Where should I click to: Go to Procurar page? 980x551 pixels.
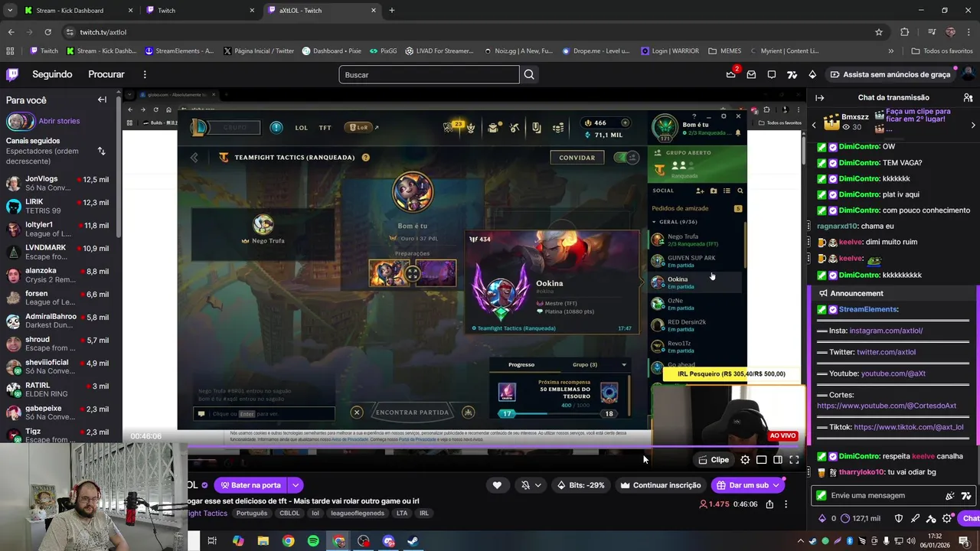(x=106, y=74)
